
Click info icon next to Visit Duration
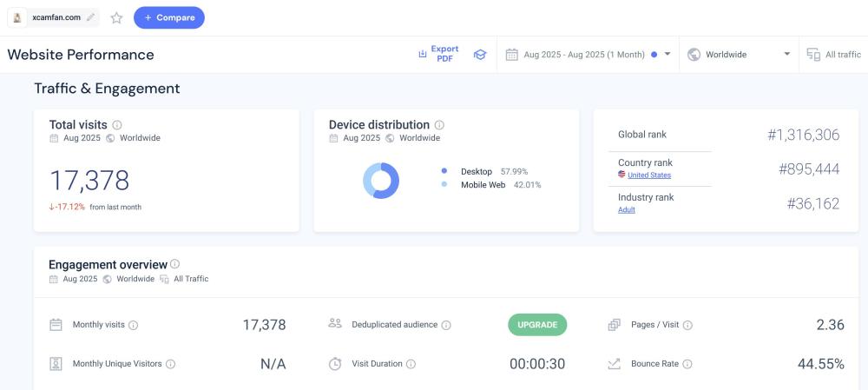click(x=411, y=364)
